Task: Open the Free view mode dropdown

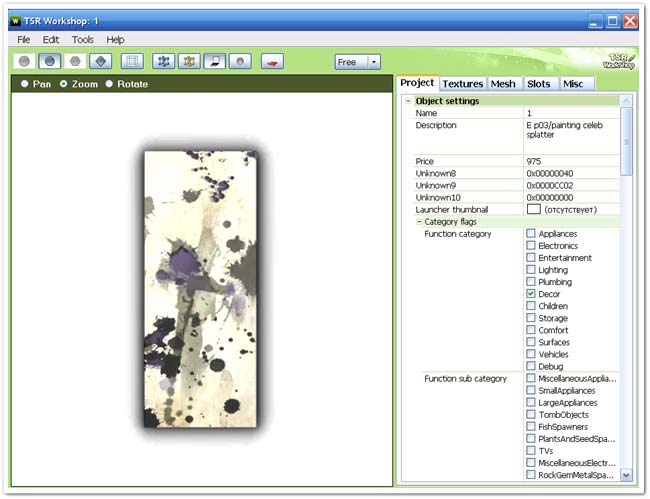Action: pyautogui.click(x=374, y=62)
